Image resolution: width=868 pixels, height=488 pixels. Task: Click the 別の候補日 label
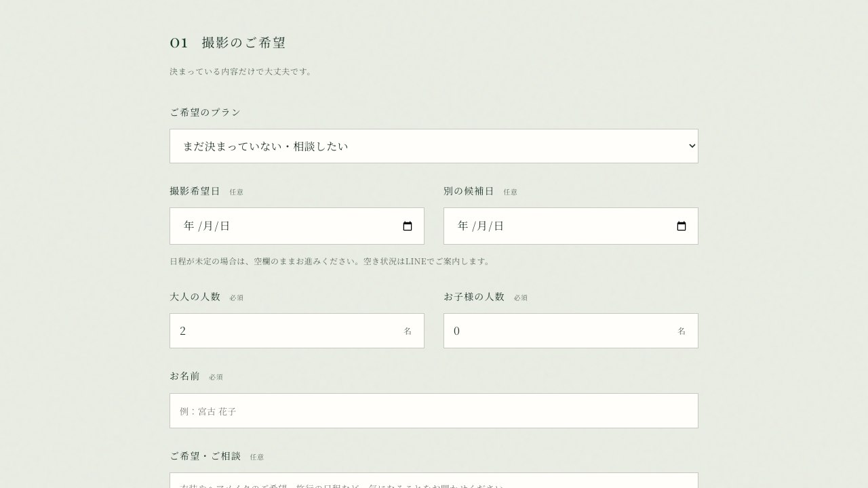pyautogui.click(x=469, y=191)
